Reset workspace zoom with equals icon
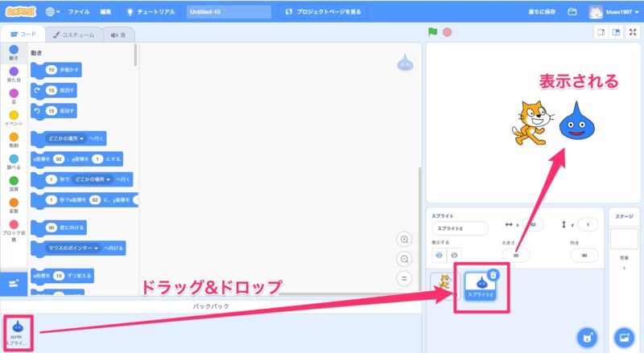Image resolution: width=644 pixels, height=353 pixels. click(405, 277)
